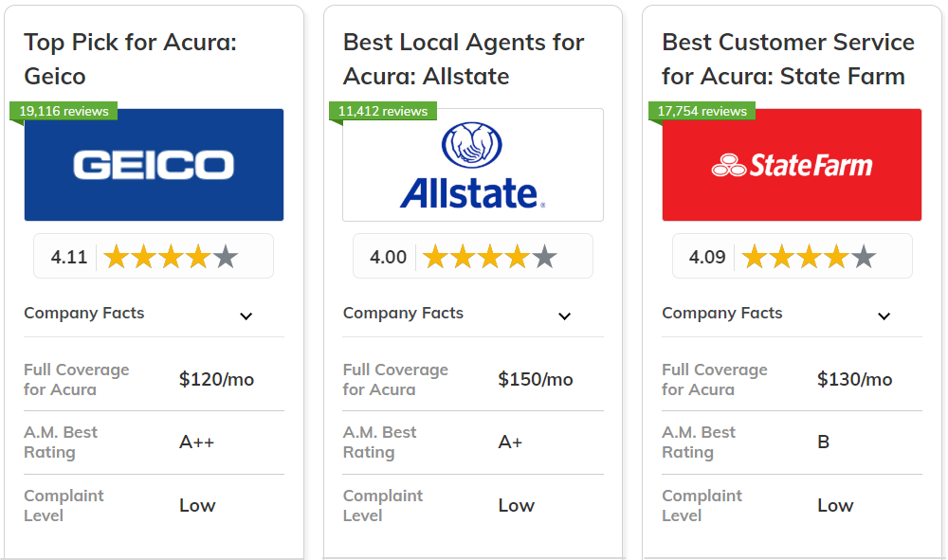948x560 pixels.
Task: Click Allstate's 4.00 star rating
Action: 473,256
